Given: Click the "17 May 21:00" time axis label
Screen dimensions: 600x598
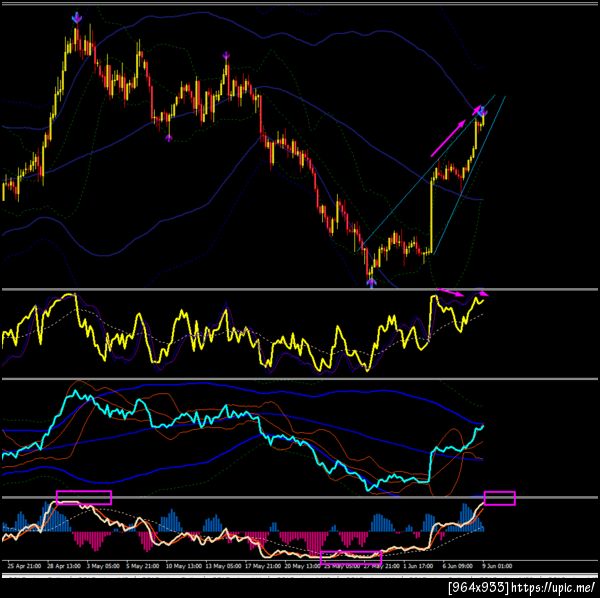Looking at the screenshot, I should [x=263, y=566].
